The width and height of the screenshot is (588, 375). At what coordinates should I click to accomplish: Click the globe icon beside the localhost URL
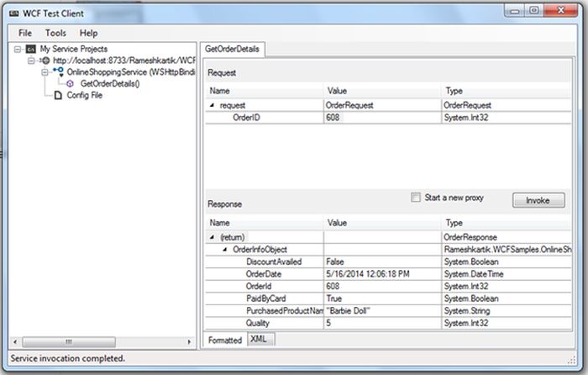[45, 61]
